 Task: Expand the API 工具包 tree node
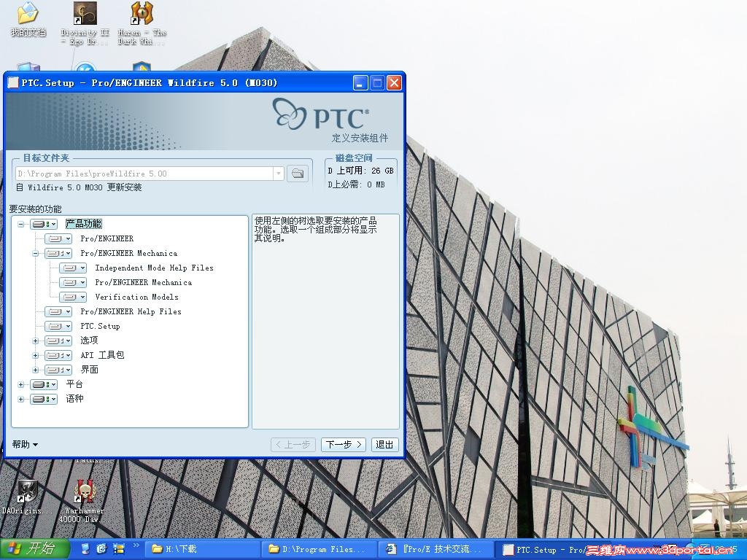[35, 355]
